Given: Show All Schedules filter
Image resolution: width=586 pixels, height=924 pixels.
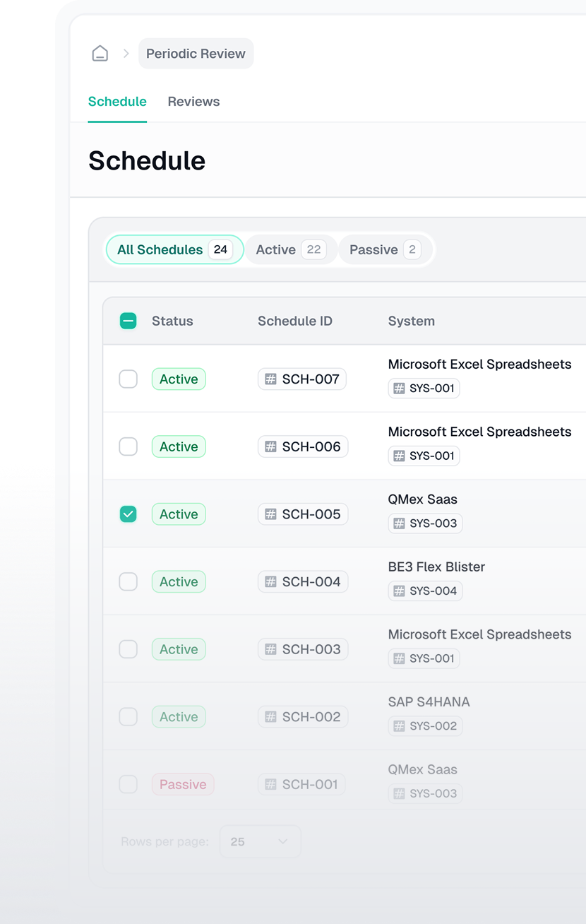Looking at the screenshot, I should coord(174,249).
